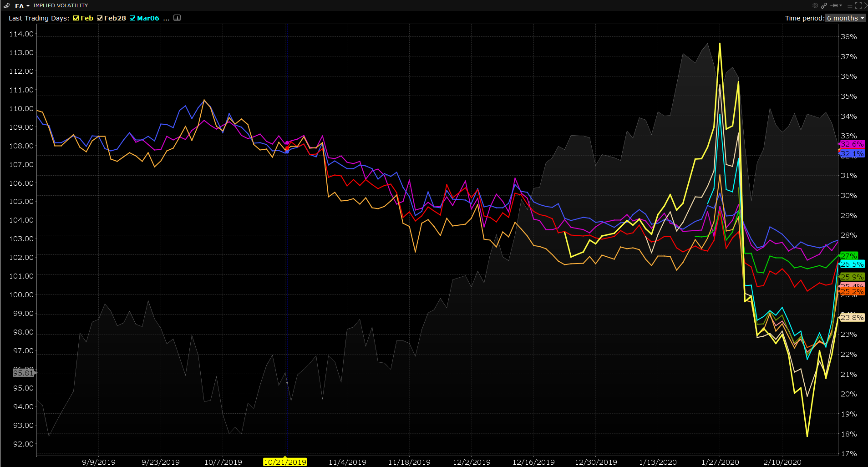Click the window linking chain icon at top right
Image resolution: width=868 pixels, height=467 pixels.
pyautogui.click(x=824, y=5)
